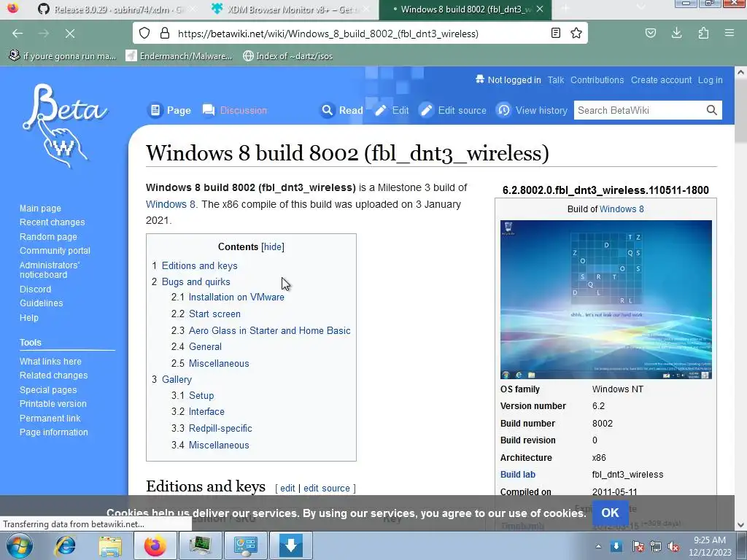Open the control panel taskbar app

click(x=246, y=545)
